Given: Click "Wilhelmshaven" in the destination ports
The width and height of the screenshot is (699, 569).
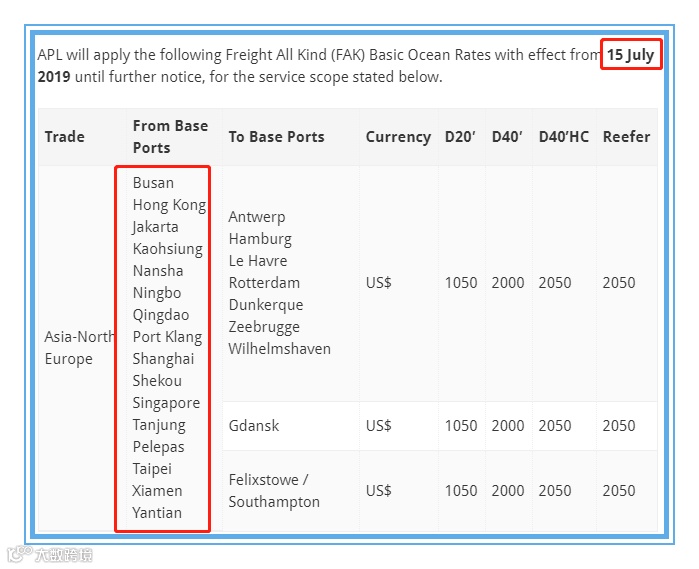Looking at the screenshot, I should [x=279, y=349].
